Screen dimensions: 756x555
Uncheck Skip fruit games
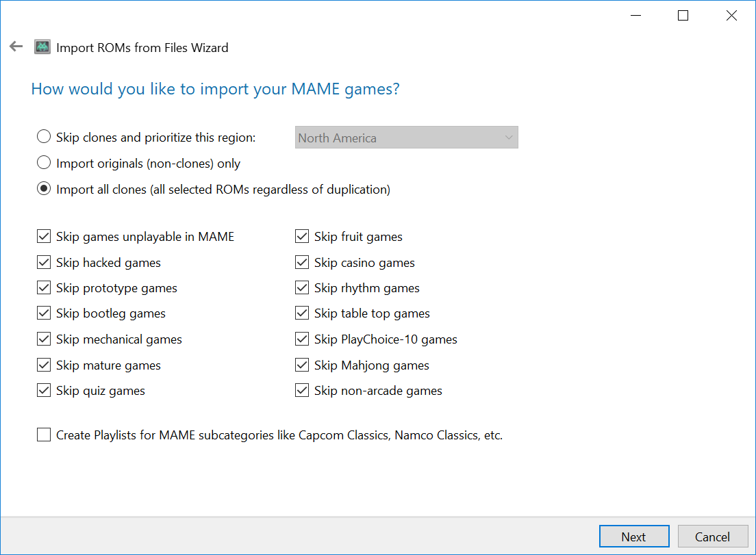302,236
